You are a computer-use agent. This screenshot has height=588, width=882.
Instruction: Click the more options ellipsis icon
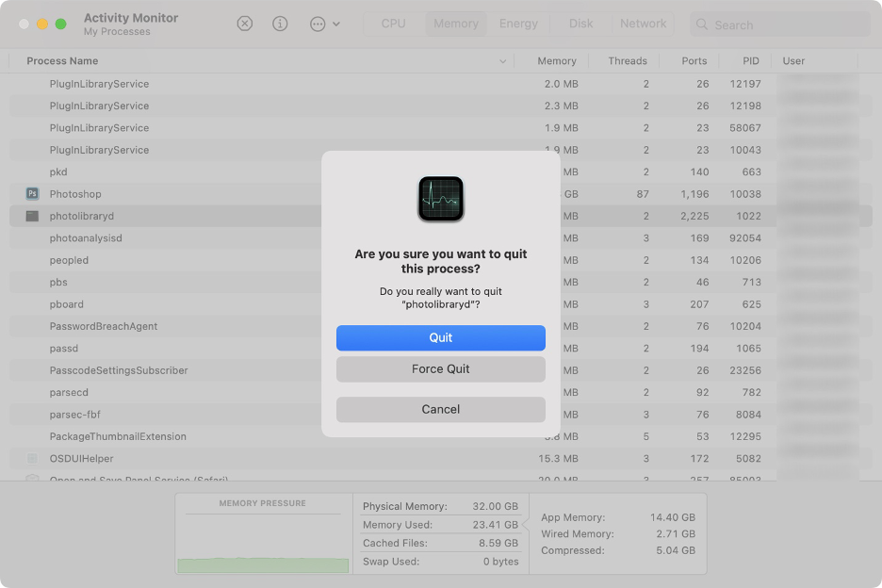[x=319, y=24]
